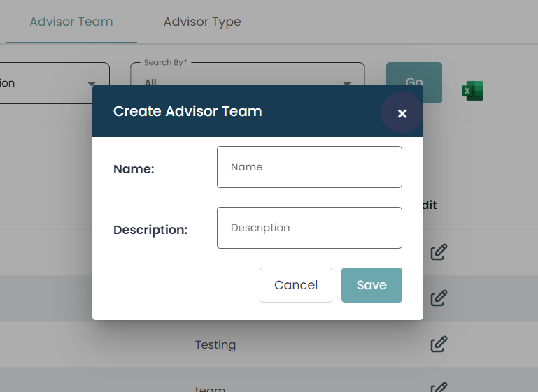The width and height of the screenshot is (538, 392).
Task: Click the Edit column header
Action: pyautogui.click(x=429, y=205)
